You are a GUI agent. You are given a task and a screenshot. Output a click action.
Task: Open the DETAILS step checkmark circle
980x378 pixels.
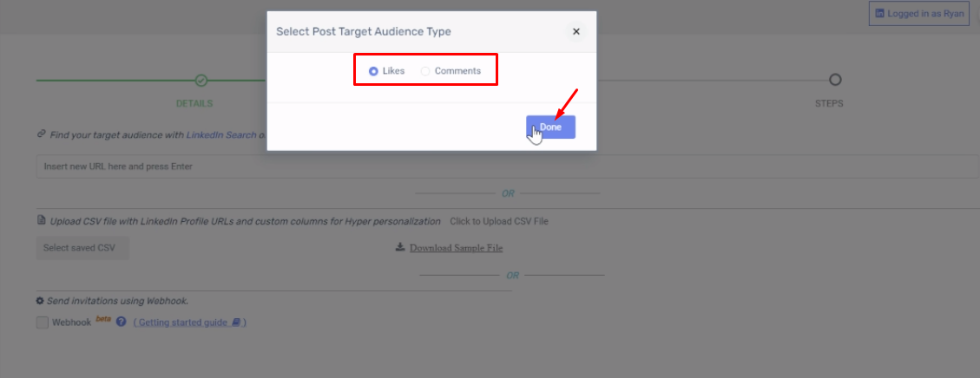(201, 80)
